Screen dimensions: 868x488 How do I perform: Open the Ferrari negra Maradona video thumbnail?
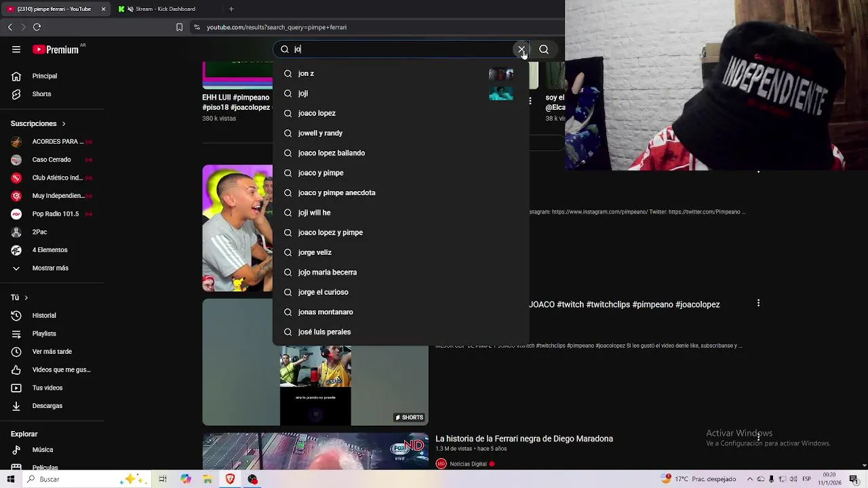315,451
